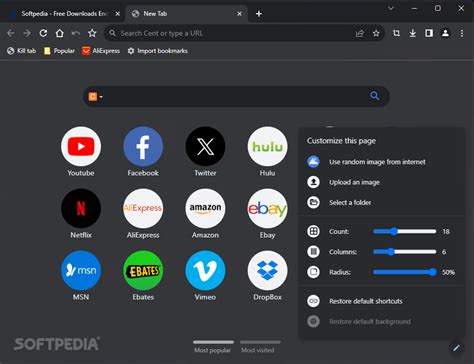Open a new tab with plus button

[259, 14]
